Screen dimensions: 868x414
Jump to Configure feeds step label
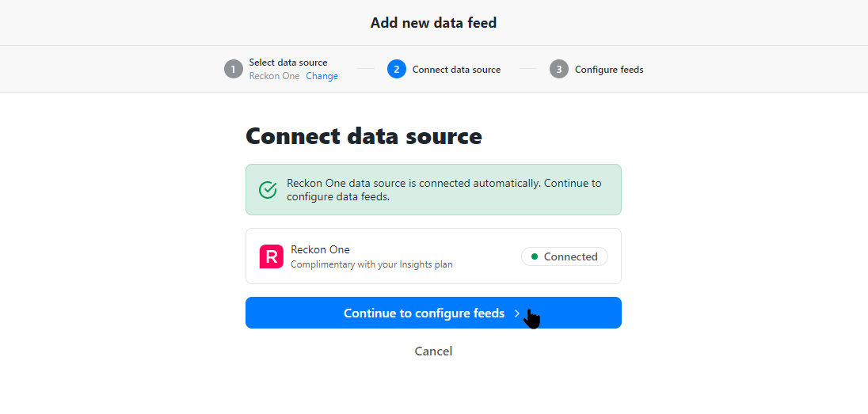(609, 70)
